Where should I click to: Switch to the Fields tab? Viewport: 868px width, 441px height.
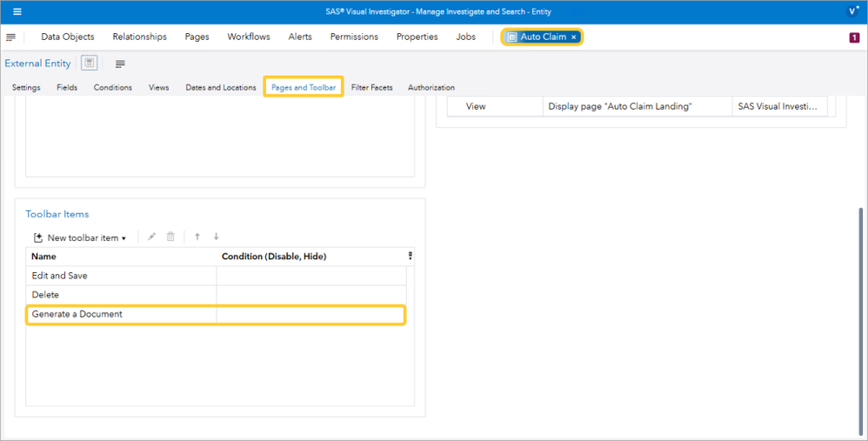point(67,88)
